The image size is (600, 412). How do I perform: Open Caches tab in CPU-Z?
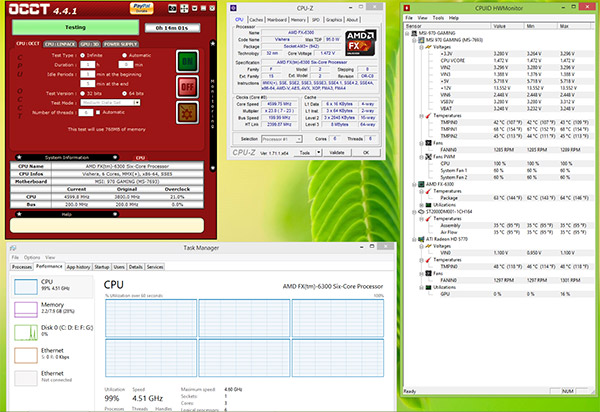pos(256,20)
